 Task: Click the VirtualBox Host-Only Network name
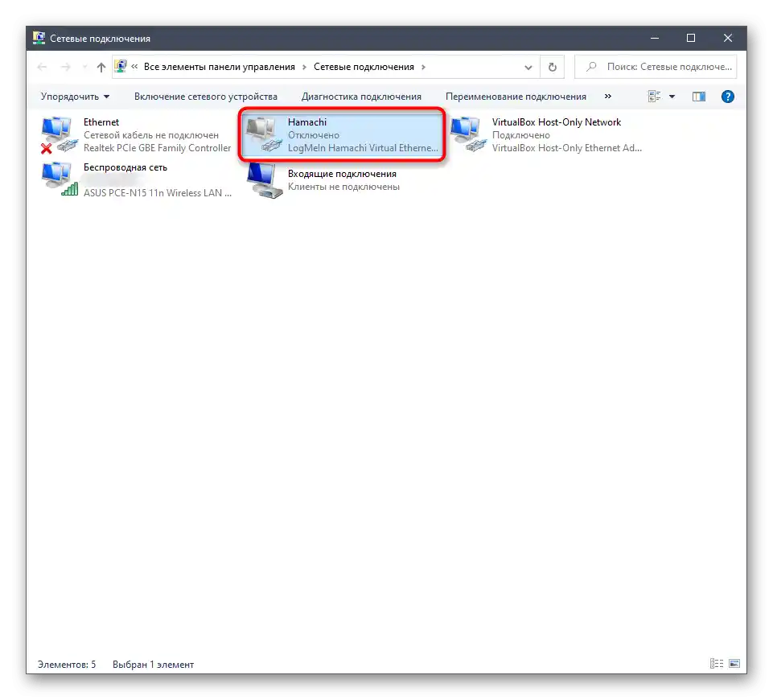[x=556, y=122]
